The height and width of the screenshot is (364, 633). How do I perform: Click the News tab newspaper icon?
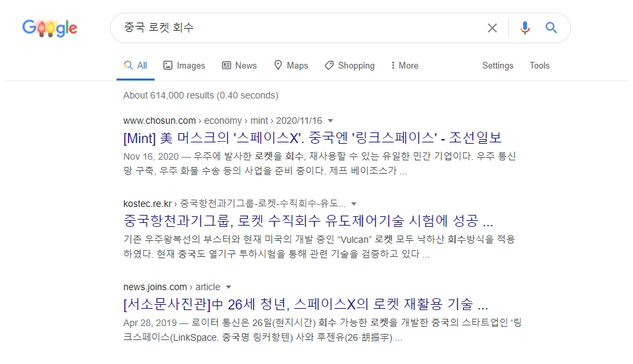227,65
